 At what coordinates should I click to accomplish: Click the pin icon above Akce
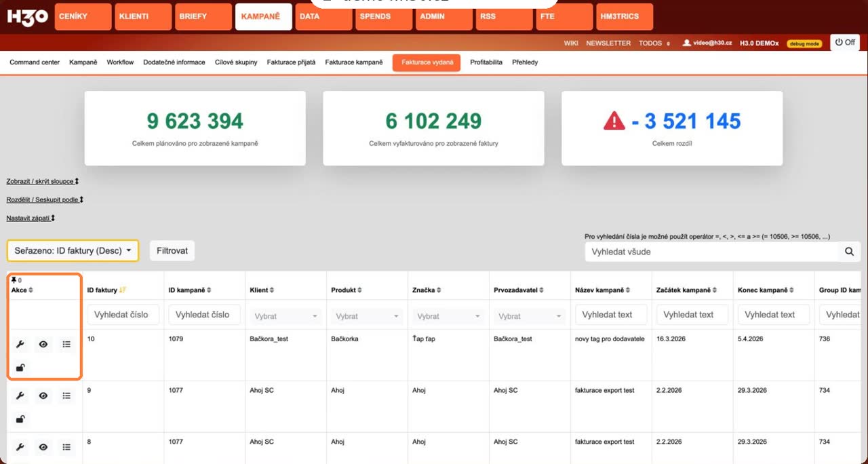point(14,280)
